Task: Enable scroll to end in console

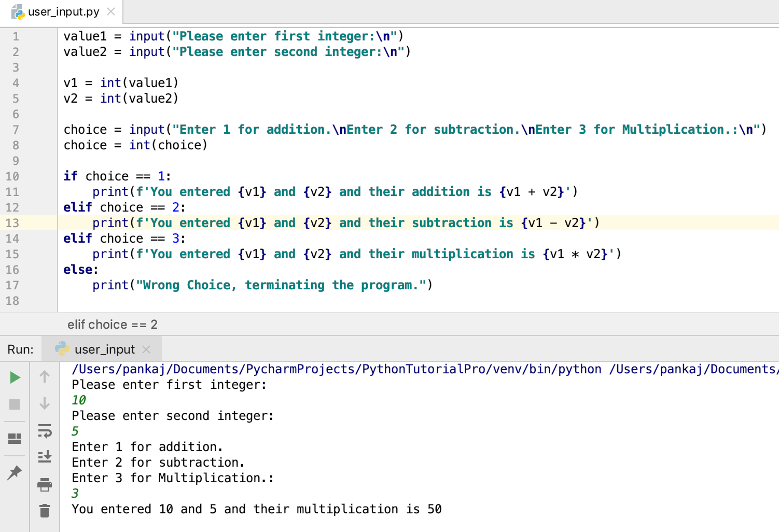Action: coord(45,457)
